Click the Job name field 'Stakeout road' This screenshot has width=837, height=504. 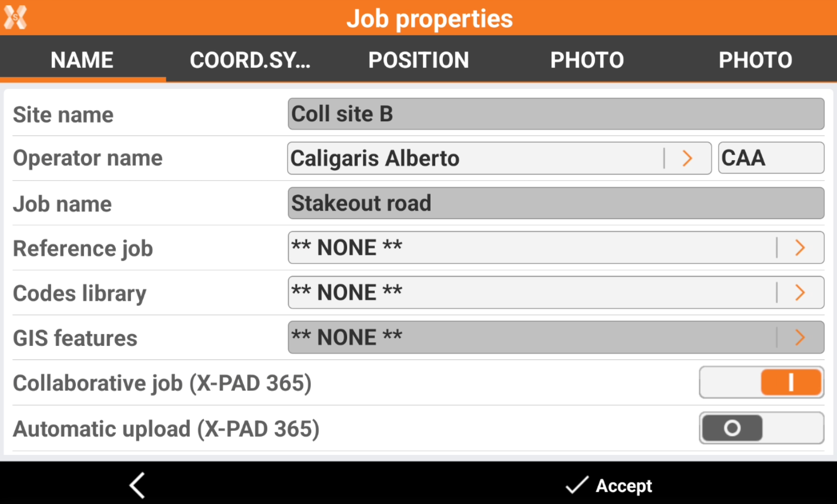[x=555, y=203]
